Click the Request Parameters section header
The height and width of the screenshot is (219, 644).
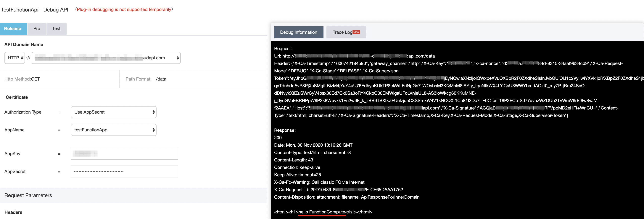133,196
